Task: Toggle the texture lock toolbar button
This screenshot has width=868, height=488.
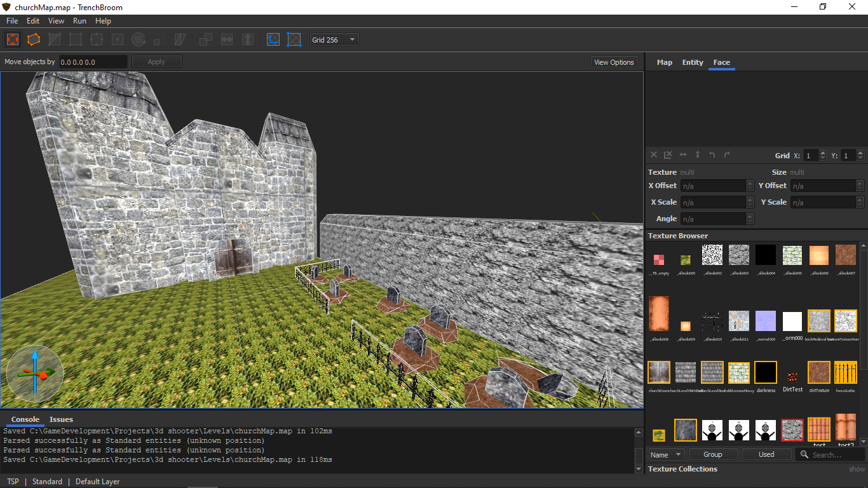Action: pyautogui.click(x=273, y=39)
